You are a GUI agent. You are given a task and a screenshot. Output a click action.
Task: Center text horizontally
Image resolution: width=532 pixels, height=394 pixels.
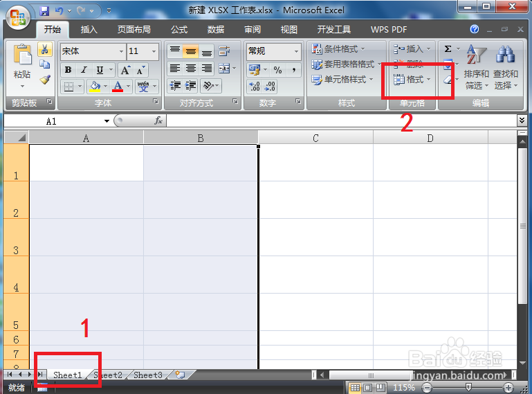[191, 69]
